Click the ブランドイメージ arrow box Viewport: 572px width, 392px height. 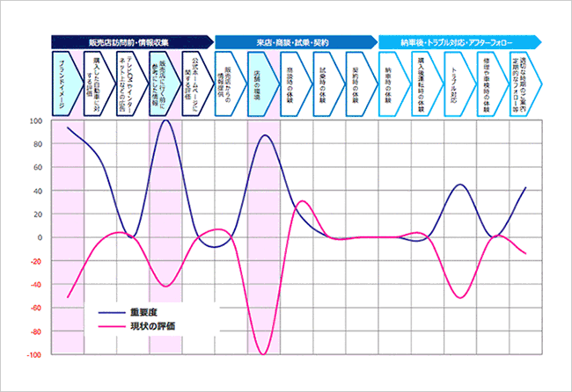pyautogui.click(x=68, y=83)
